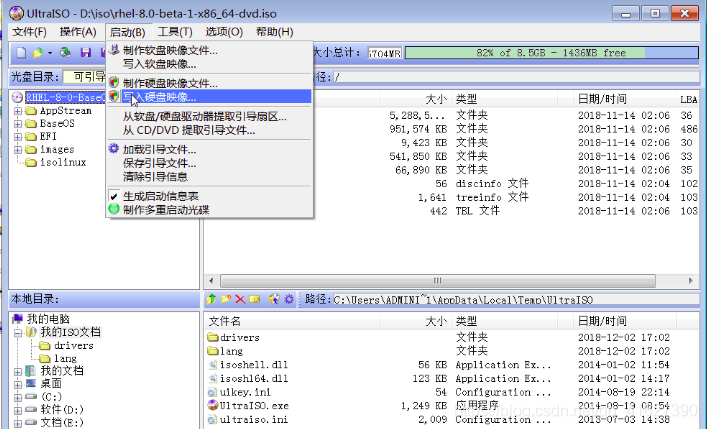Click the scrollbar left arrow in disc list
This screenshot has height=429, width=707.
211,281
